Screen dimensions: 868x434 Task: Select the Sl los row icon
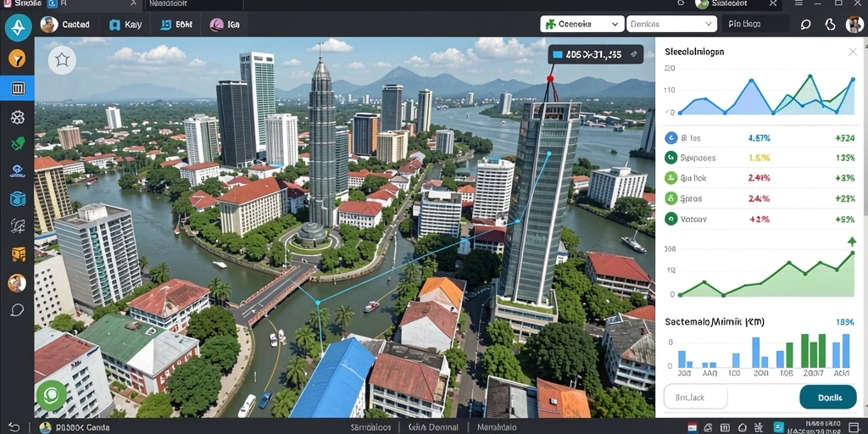point(670,138)
